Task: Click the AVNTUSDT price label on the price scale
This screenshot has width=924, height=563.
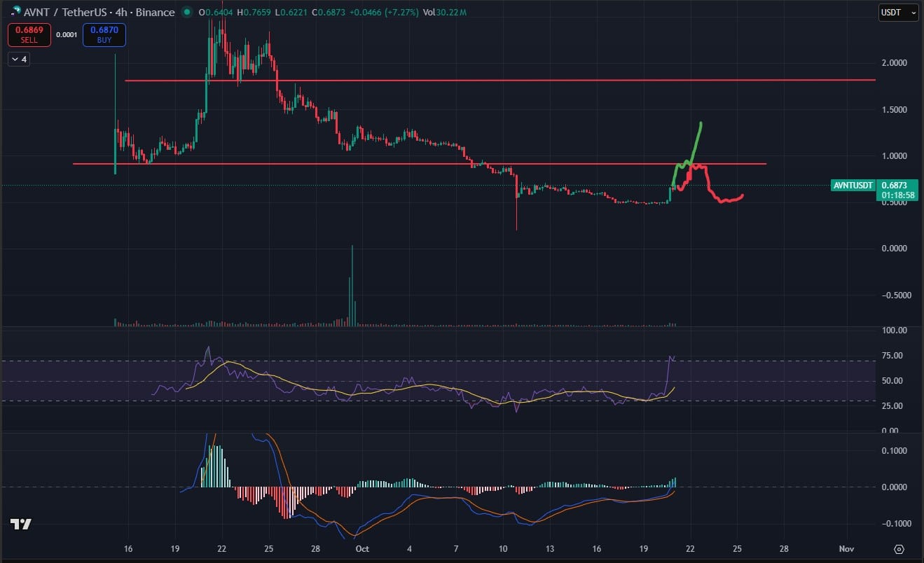Action: (852, 186)
